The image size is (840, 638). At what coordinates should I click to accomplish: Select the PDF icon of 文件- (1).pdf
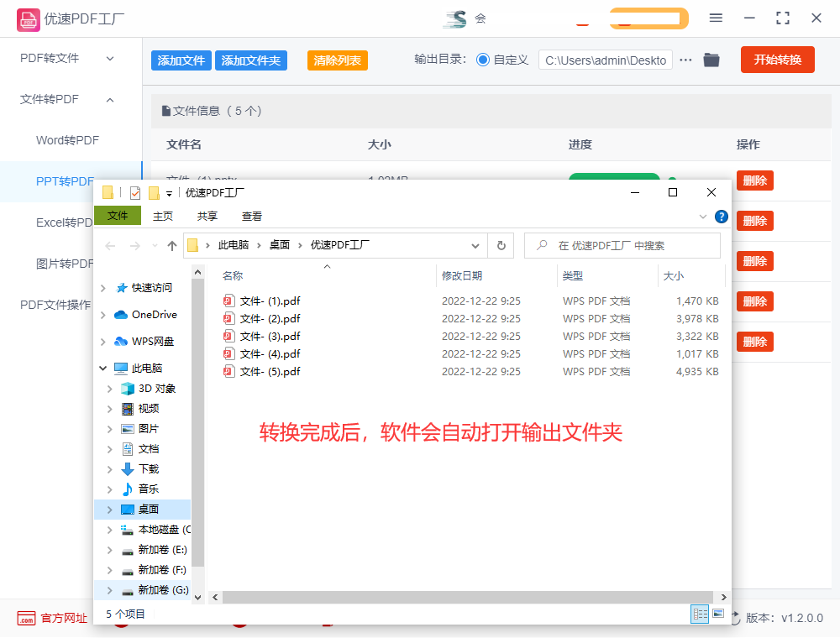pos(228,301)
